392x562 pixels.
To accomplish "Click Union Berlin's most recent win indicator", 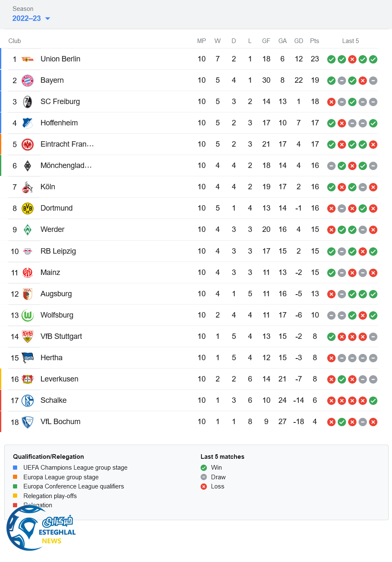I will [373, 59].
